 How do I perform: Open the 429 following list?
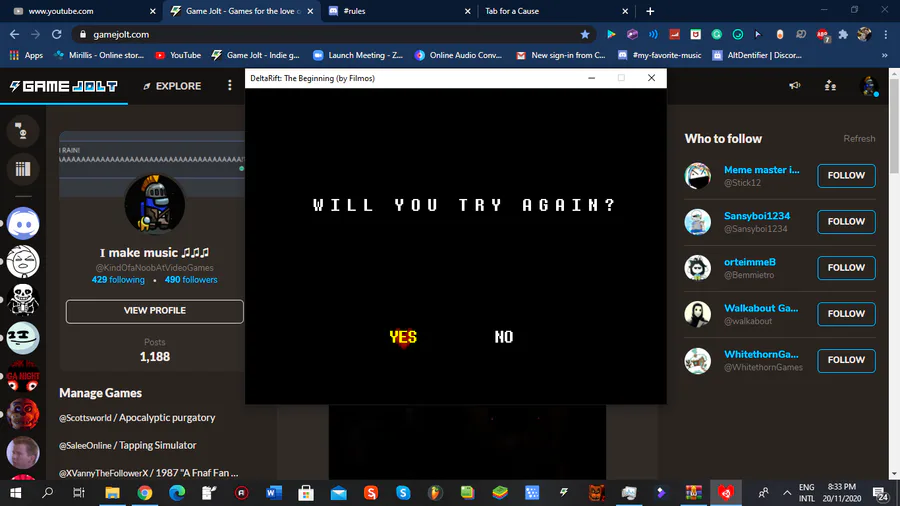(118, 280)
